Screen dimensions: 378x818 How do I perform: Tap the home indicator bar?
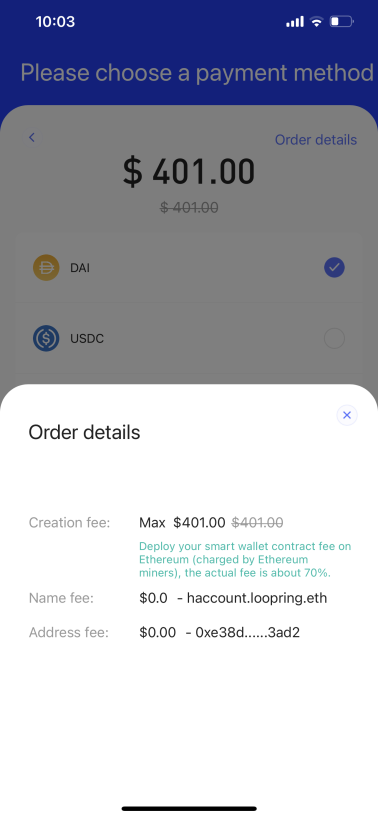pyautogui.click(x=189, y=809)
